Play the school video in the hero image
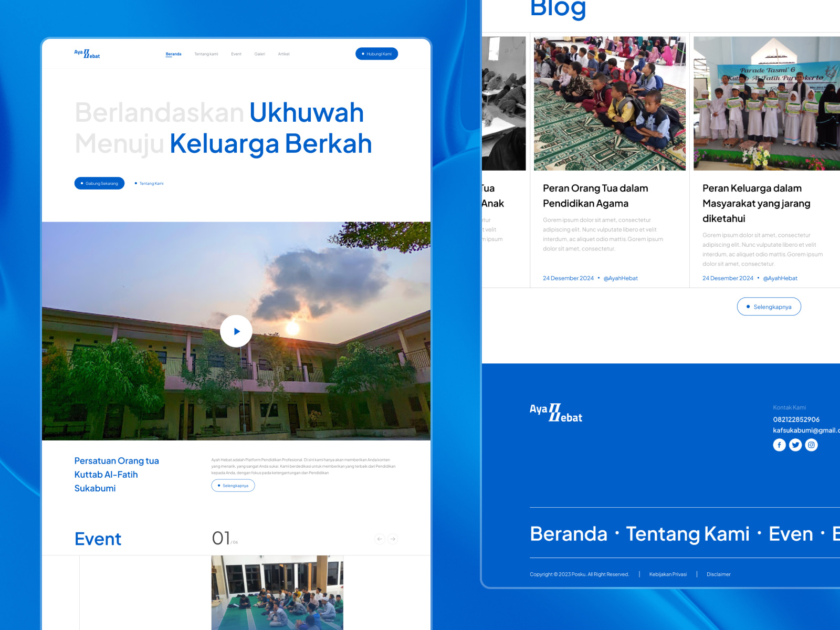840x630 pixels. 236,331
